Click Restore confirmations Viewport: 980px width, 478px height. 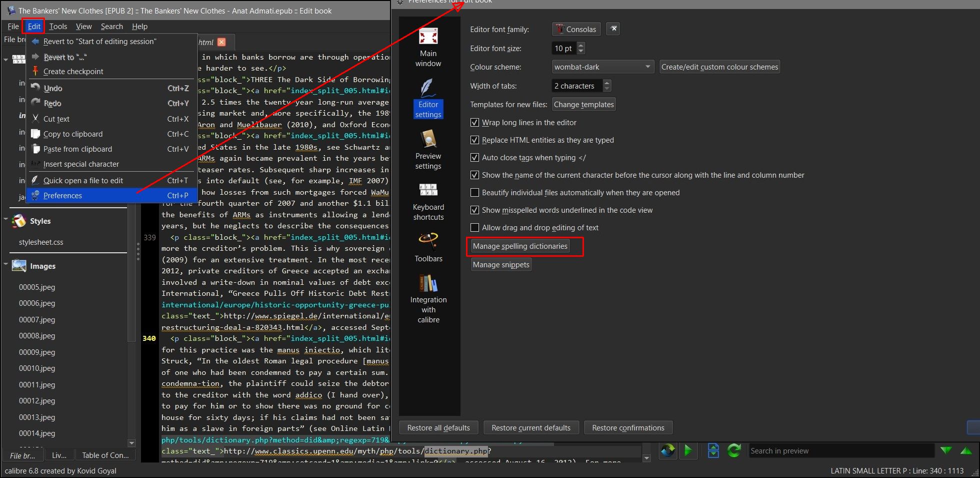coord(628,428)
